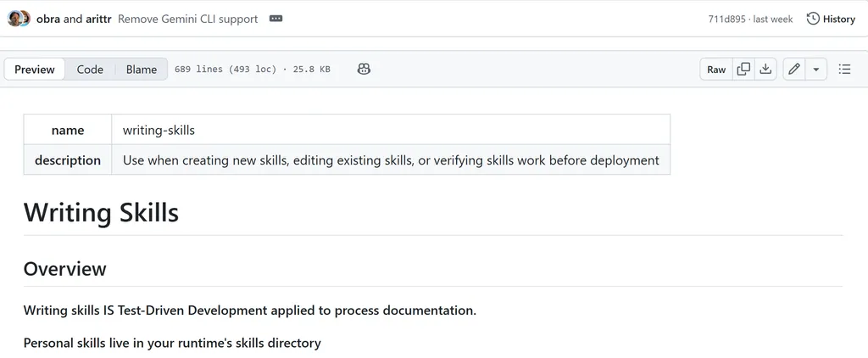Switch to the Code tab
This screenshot has height=358, width=868.
point(90,70)
